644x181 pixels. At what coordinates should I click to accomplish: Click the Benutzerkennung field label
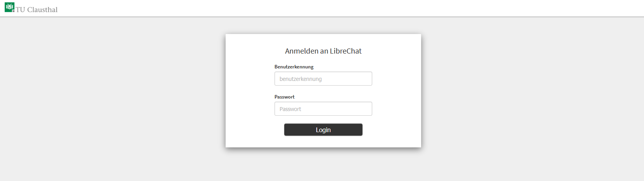click(x=294, y=67)
